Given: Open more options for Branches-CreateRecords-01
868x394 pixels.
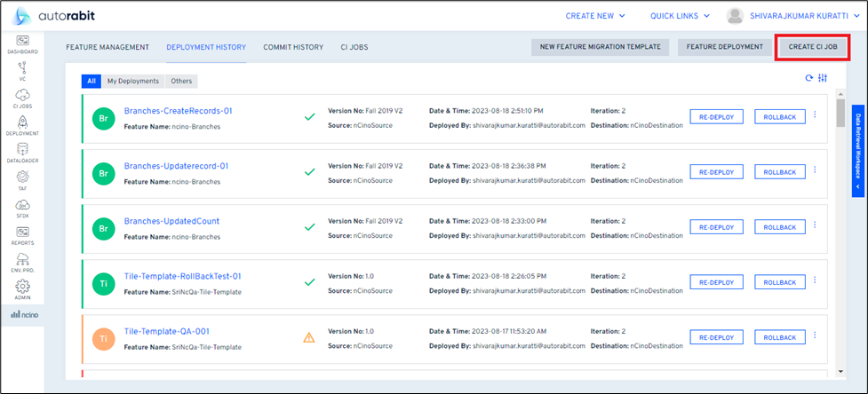Looking at the screenshot, I should click(x=815, y=115).
